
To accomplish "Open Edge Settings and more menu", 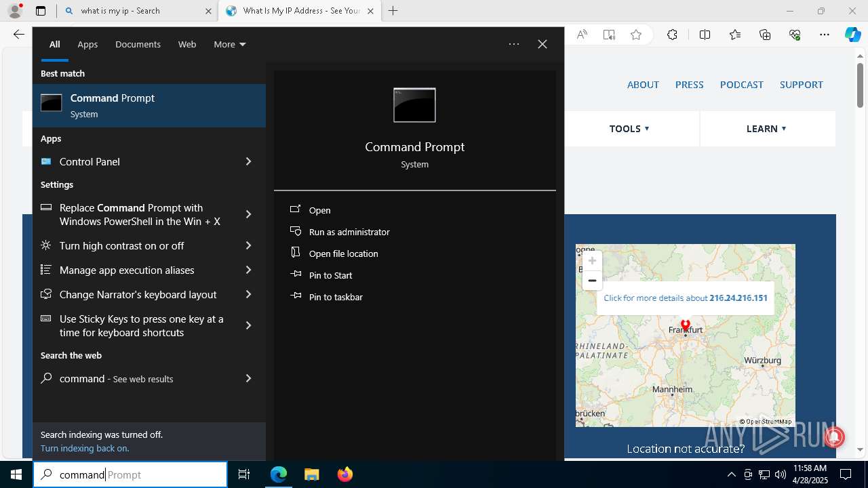I will point(825,35).
